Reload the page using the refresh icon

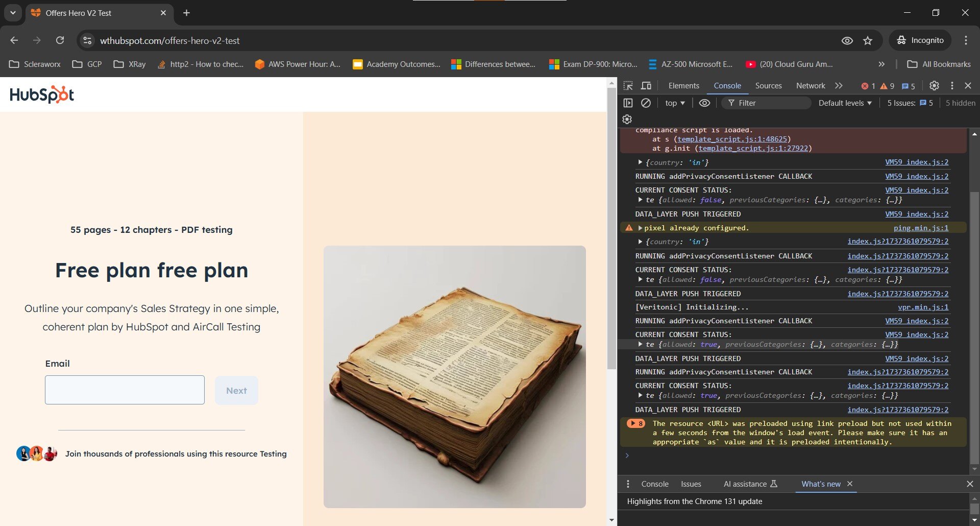click(x=60, y=40)
